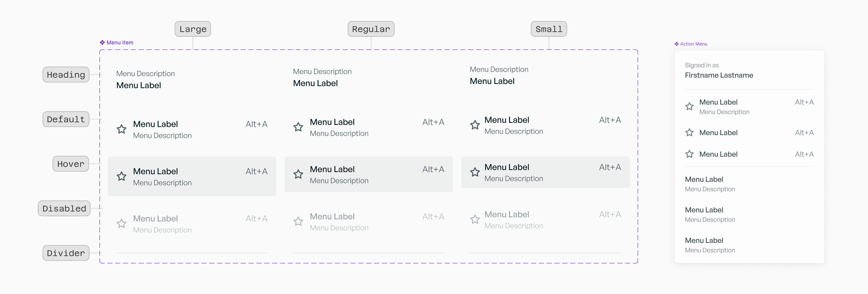Viewport: 868px width, 294px height.
Task: Click the star icon in the Large Hover item
Action: tap(121, 176)
